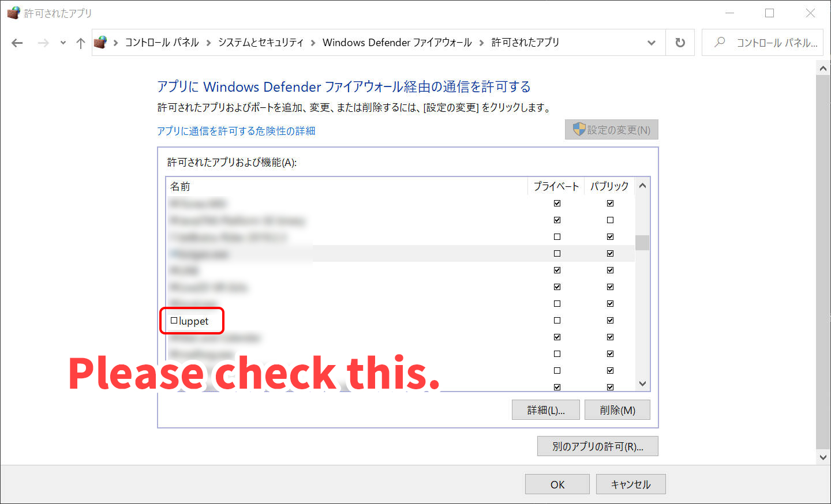831x504 pixels.
Task: Select the luppet row text
Action: coord(193,321)
